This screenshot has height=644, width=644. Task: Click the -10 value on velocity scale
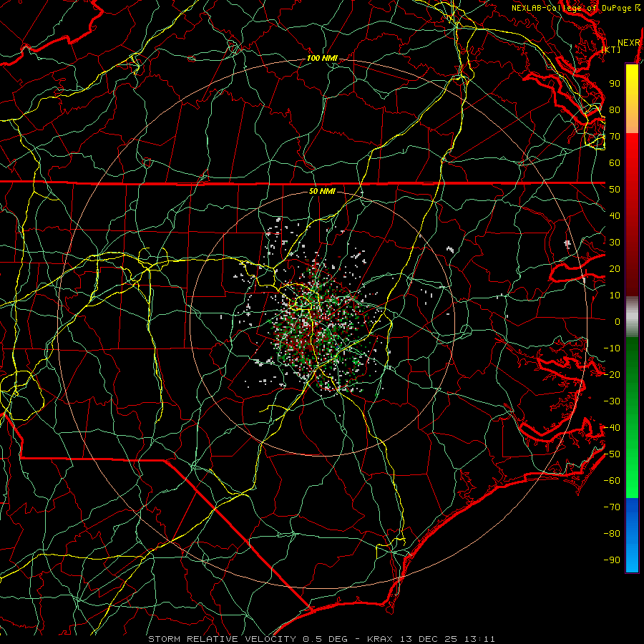[612, 348]
